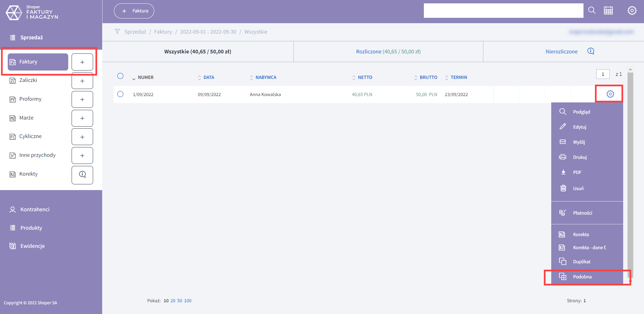644x314 pixels.
Task: Click the search magnifier icon in top bar
Action: click(592, 10)
